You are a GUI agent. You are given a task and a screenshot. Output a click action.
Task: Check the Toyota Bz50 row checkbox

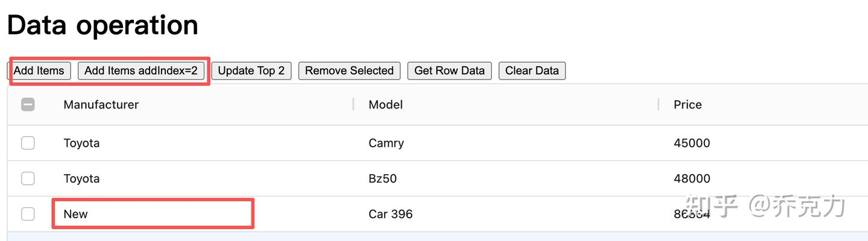[28, 178]
